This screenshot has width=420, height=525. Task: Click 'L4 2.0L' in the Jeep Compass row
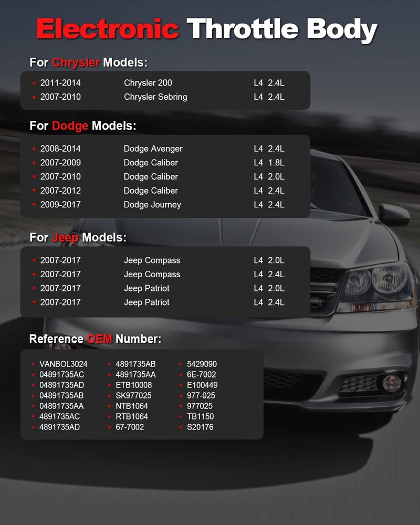[269, 260]
